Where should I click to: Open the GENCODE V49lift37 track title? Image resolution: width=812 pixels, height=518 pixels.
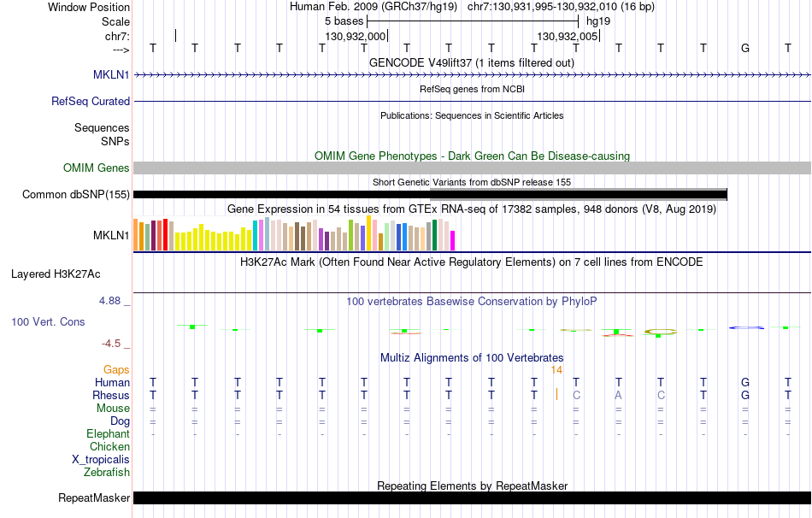(x=472, y=62)
